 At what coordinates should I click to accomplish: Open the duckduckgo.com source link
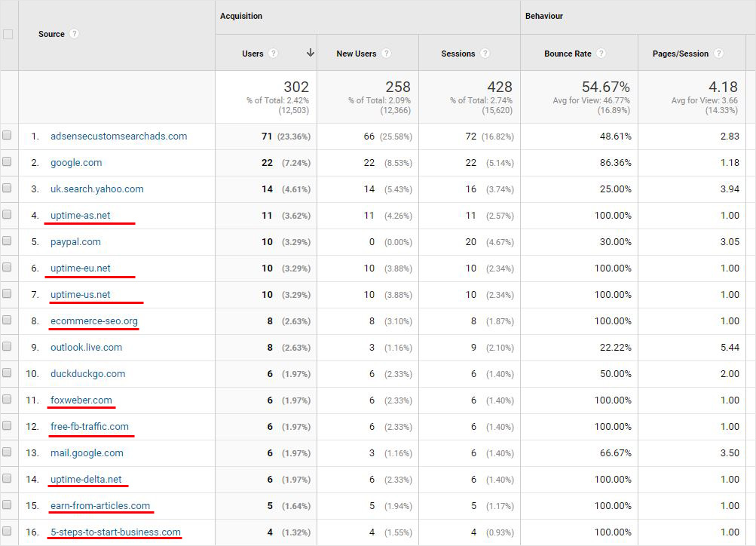[87, 374]
